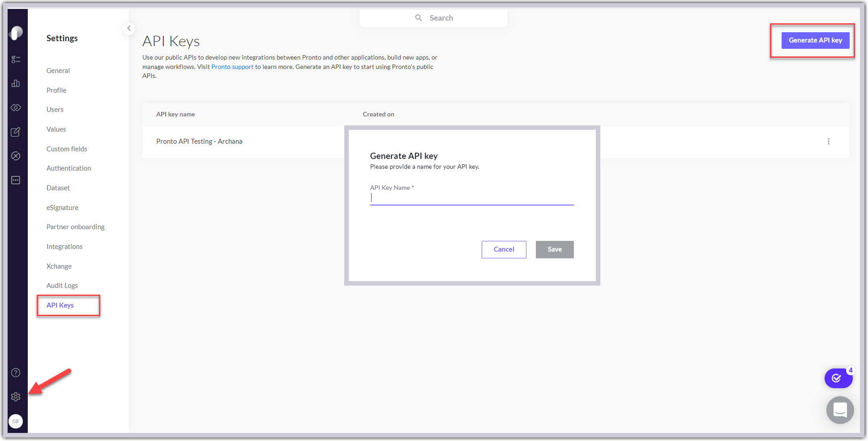Collapse the Settings side panel chevron
868x441 pixels.
point(129,28)
